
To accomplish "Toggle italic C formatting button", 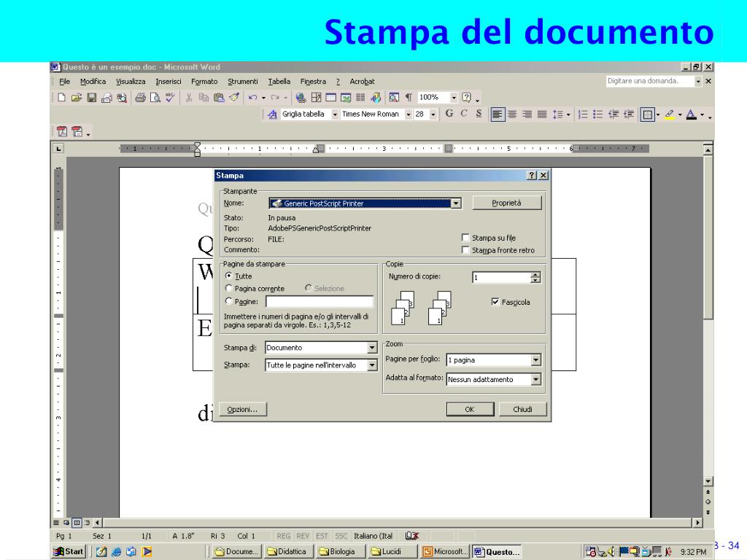I will point(464,114).
